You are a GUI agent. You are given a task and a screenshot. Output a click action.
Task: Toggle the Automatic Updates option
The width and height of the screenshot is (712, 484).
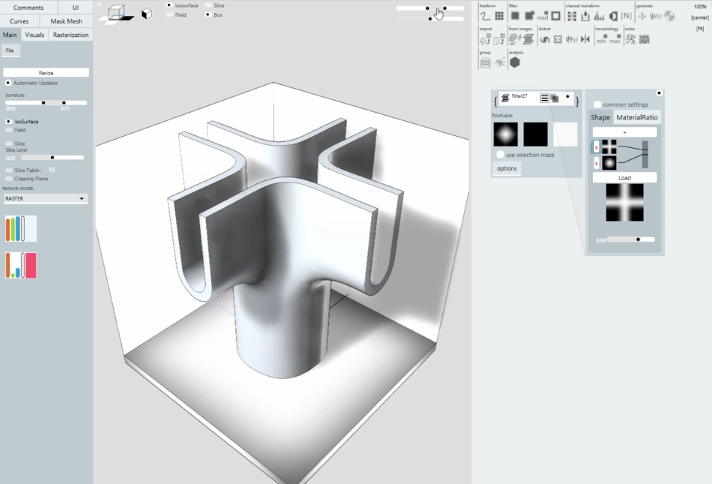click(8, 83)
